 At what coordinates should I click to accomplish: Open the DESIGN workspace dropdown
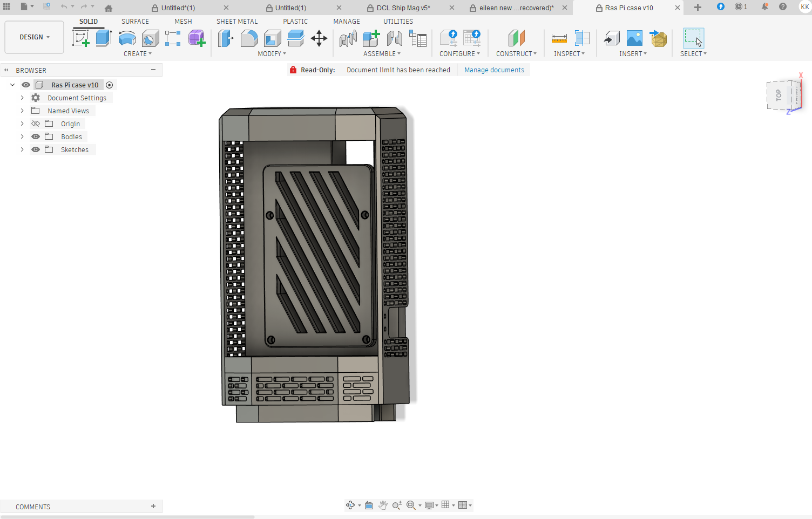tap(34, 37)
